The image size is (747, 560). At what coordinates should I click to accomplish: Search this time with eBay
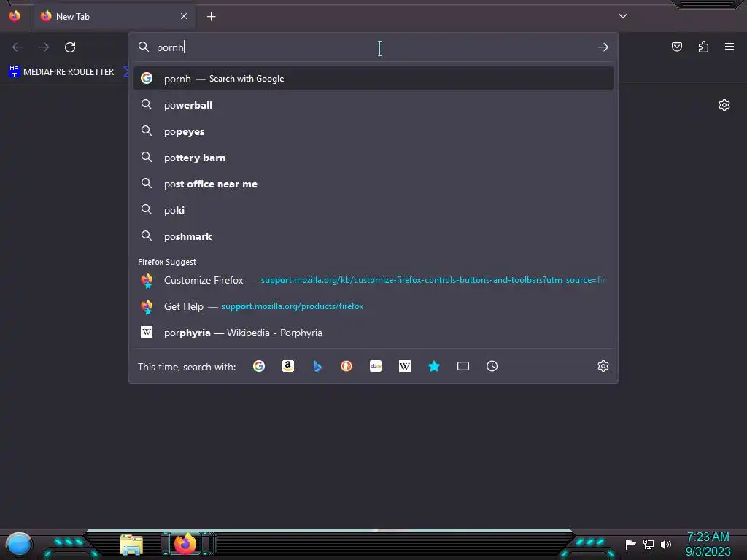tap(376, 366)
